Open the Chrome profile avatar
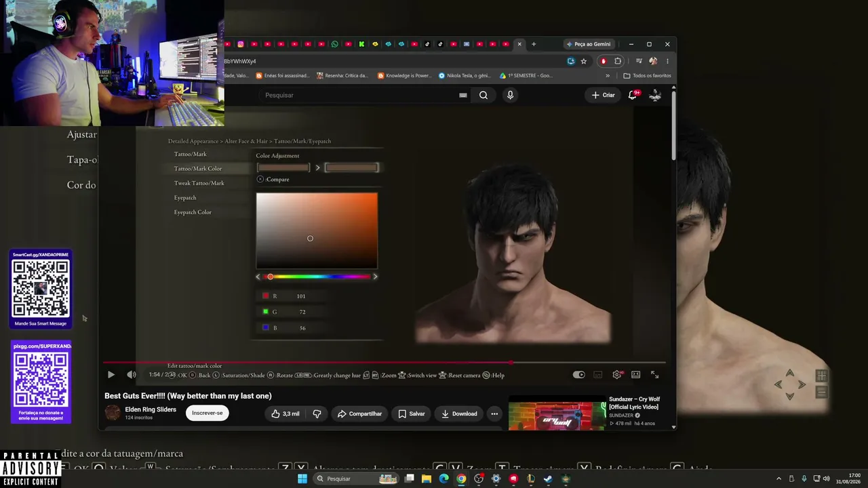 click(x=653, y=61)
